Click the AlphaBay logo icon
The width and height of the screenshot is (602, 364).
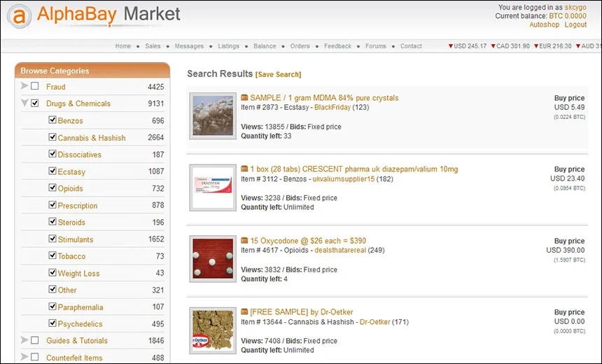pos(22,17)
